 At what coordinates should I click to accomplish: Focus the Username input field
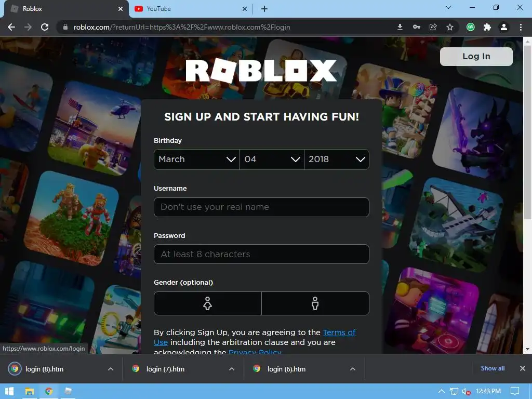(x=261, y=207)
